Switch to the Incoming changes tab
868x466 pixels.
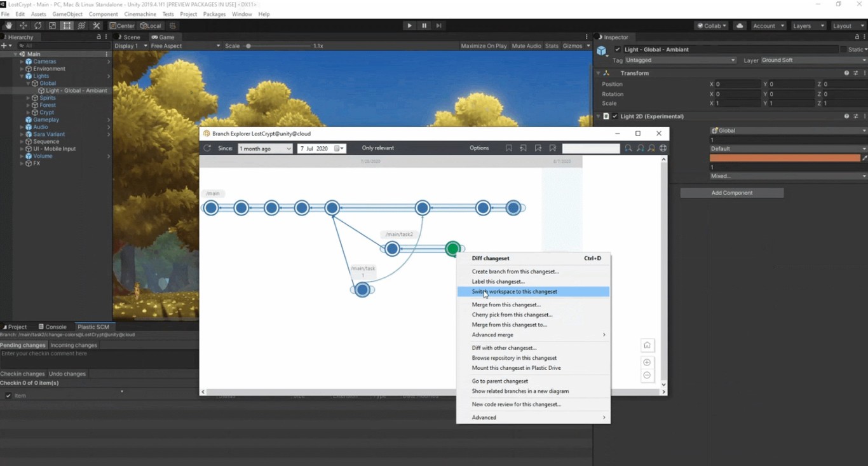pyautogui.click(x=74, y=345)
